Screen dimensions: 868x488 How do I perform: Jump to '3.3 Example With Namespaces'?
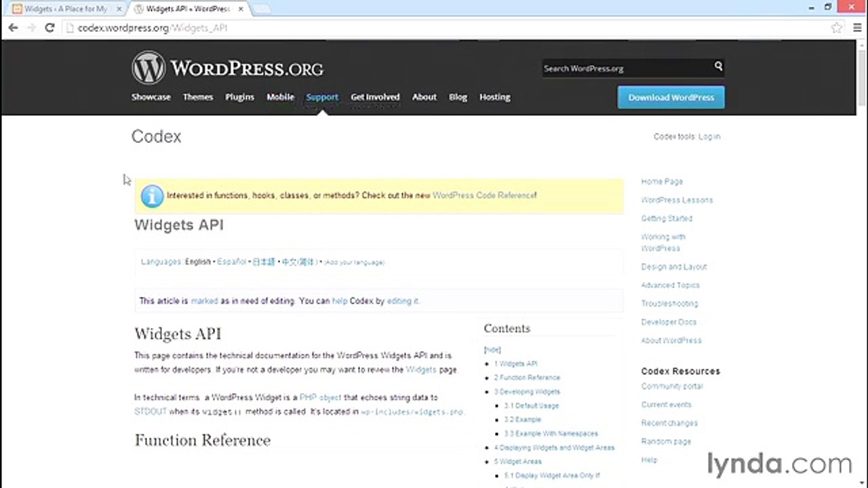tap(551, 434)
